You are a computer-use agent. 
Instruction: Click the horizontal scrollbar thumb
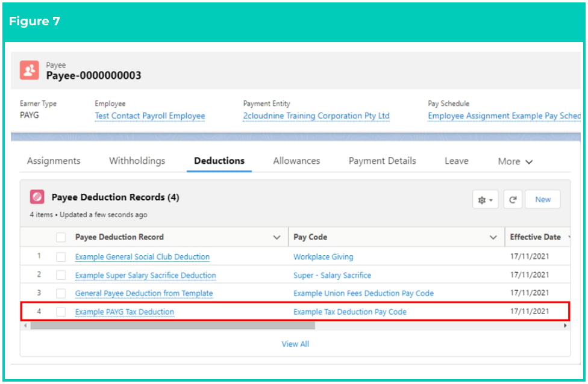coord(172,326)
